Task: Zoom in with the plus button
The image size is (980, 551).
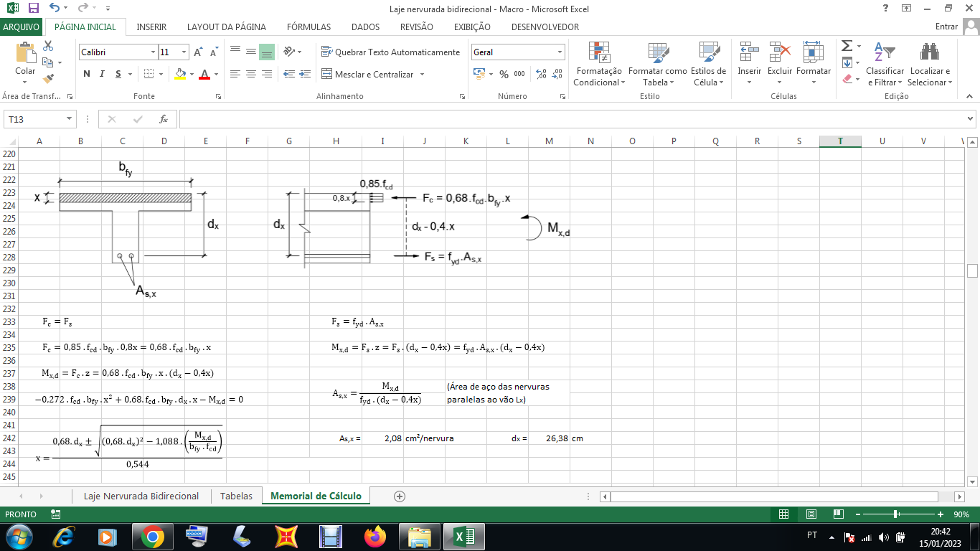Action: point(941,514)
